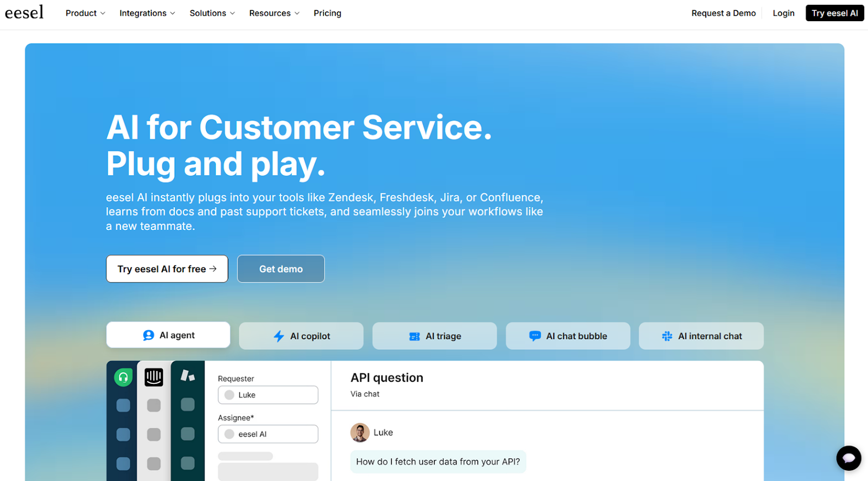The height and width of the screenshot is (481, 868).
Task: Switch to the AI triage tab
Action: [435, 336]
